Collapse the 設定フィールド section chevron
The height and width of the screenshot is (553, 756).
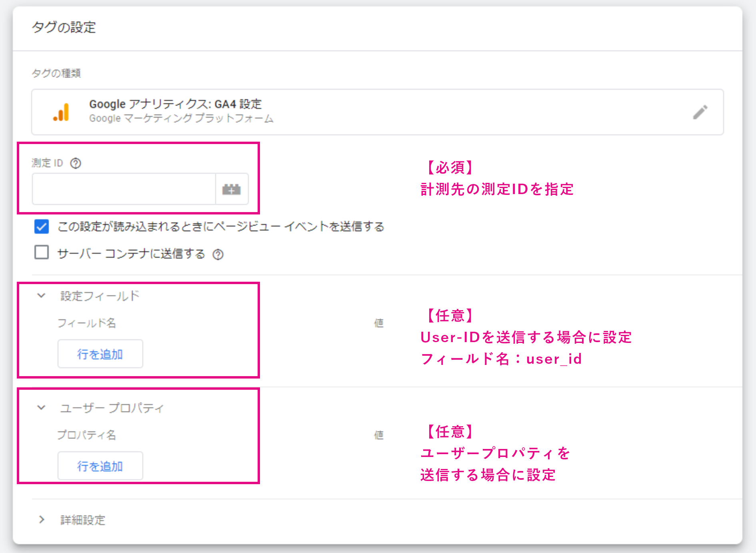pyautogui.click(x=41, y=296)
